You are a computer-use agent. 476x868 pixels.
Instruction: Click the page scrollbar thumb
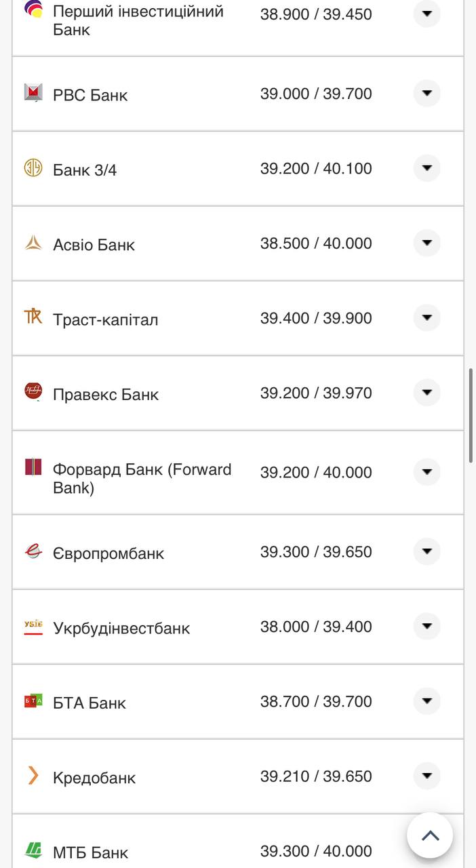[x=471, y=416]
